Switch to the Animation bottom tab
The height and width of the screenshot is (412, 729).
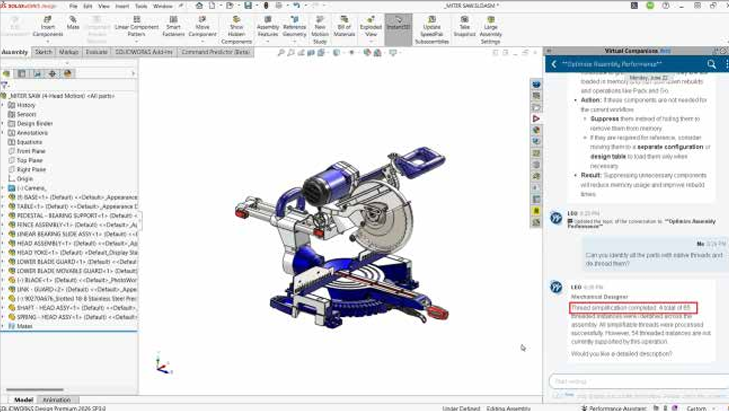point(57,400)
